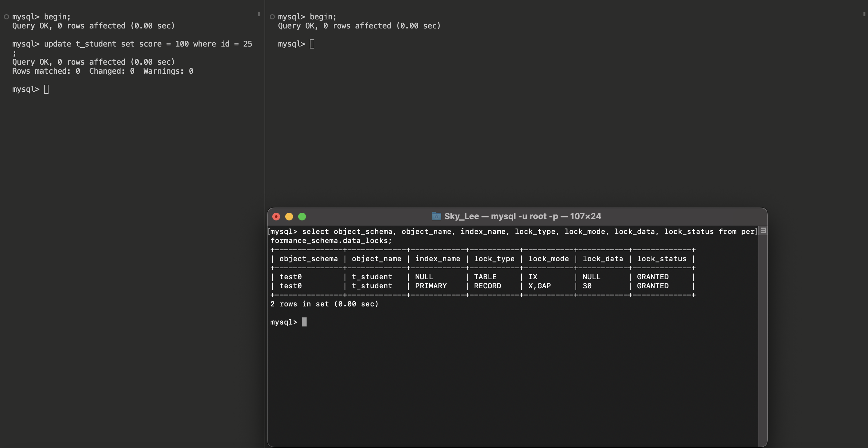The width and height of the screenshot is (868, 448).
Task: Zoom the Terminal window with green button
Action: point(302,217)
